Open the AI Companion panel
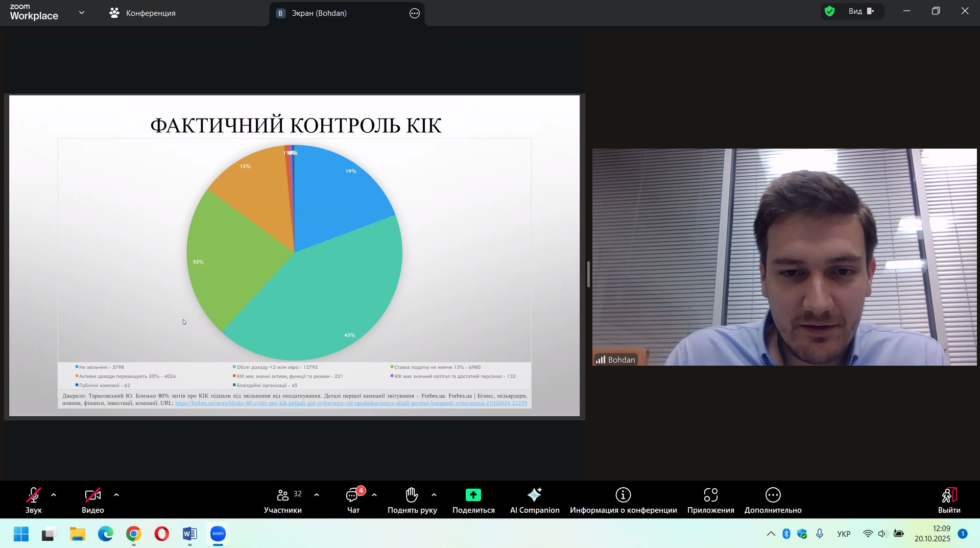The image size is (980, 548). tap(534, 500)
